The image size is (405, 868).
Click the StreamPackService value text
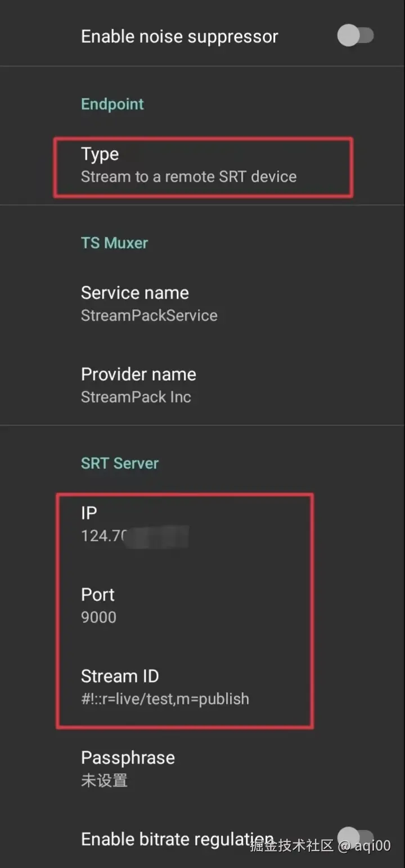pos(149,315)
